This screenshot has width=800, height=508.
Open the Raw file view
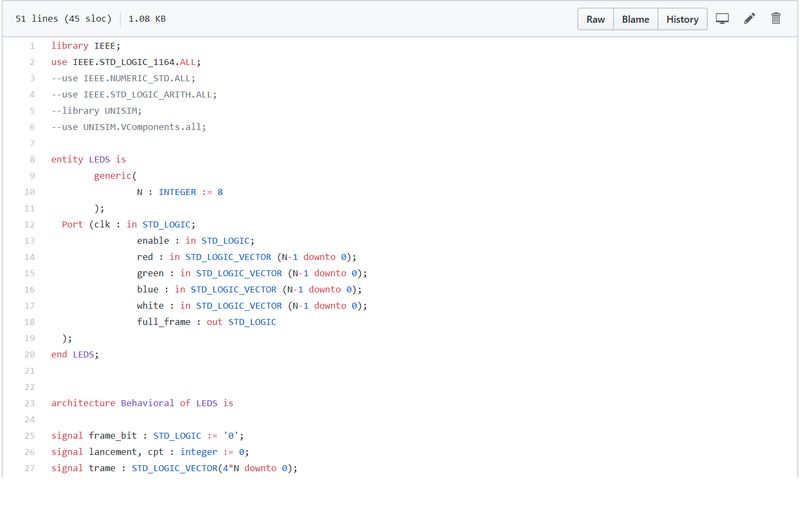tap(595, 19)
